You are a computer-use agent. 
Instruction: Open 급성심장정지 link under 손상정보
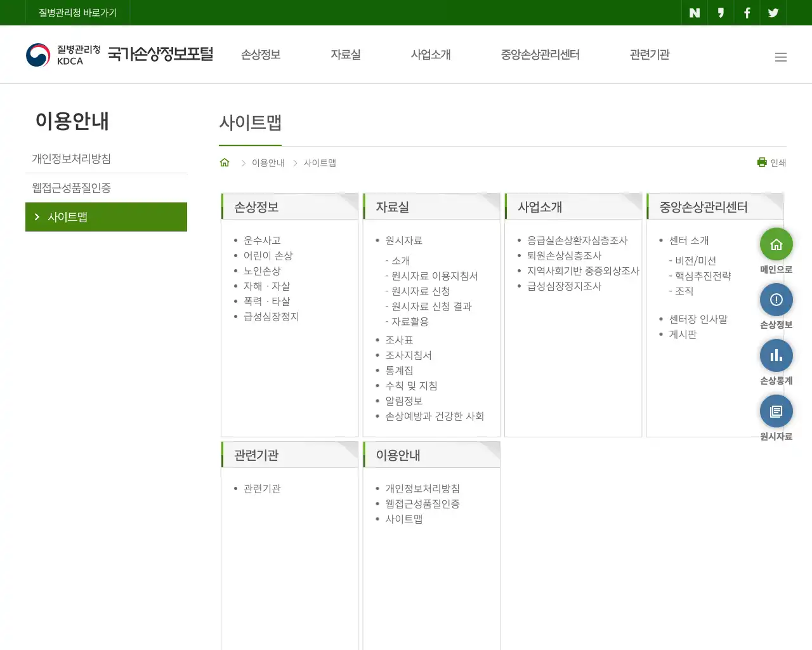tap(272, 317)
